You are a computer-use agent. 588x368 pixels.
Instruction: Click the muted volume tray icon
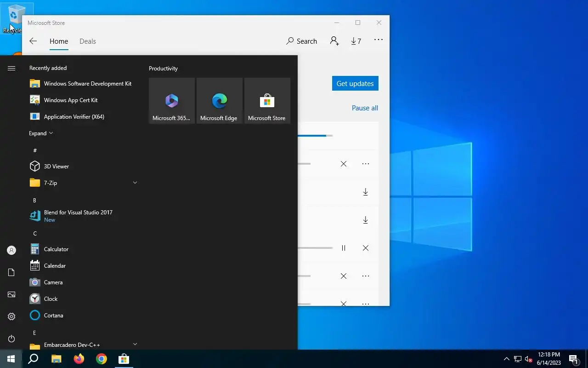[528, 359]
